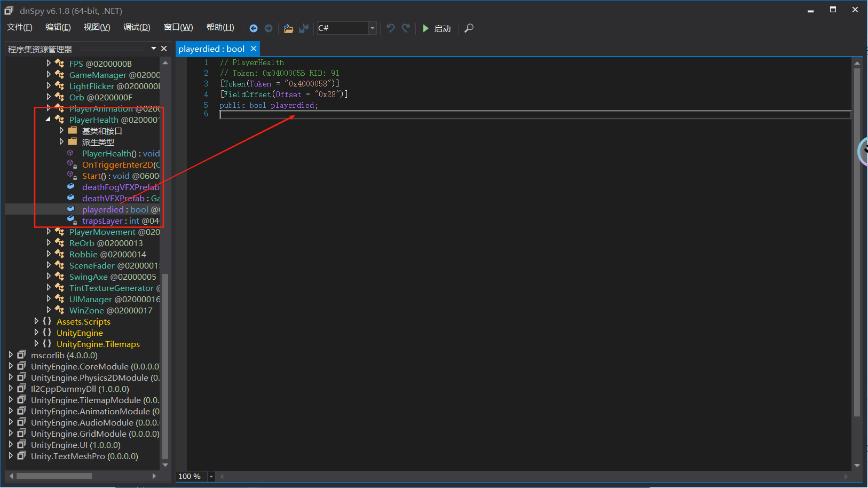Image resolution: width=868 pixels, height=488 pixels.
Task: Select the Start() : void method
Action: 121,176
